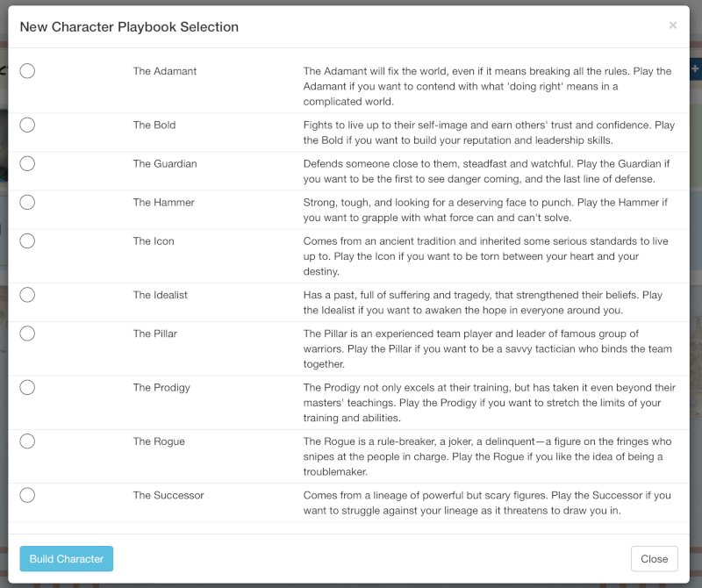Select The Icon playbook radio button
The width and height of the screenshot is (702, 588).
pos(26,240)
